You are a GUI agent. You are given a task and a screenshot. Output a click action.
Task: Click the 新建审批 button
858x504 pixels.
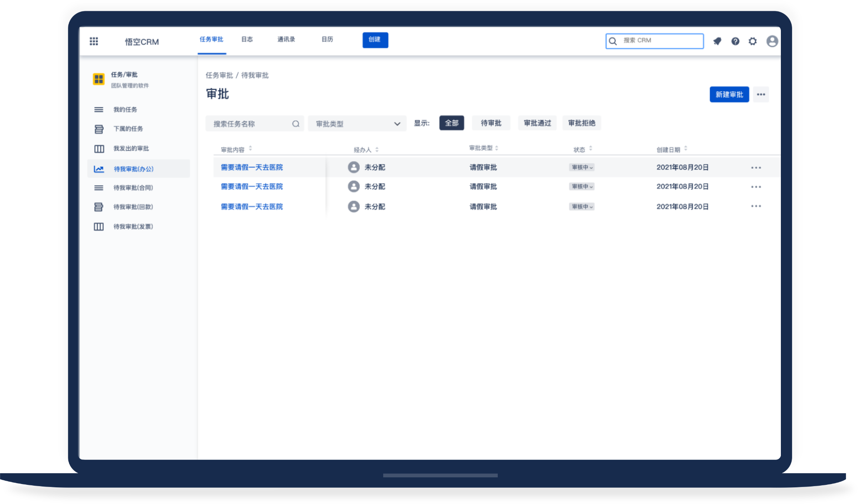tap(729, 95)
